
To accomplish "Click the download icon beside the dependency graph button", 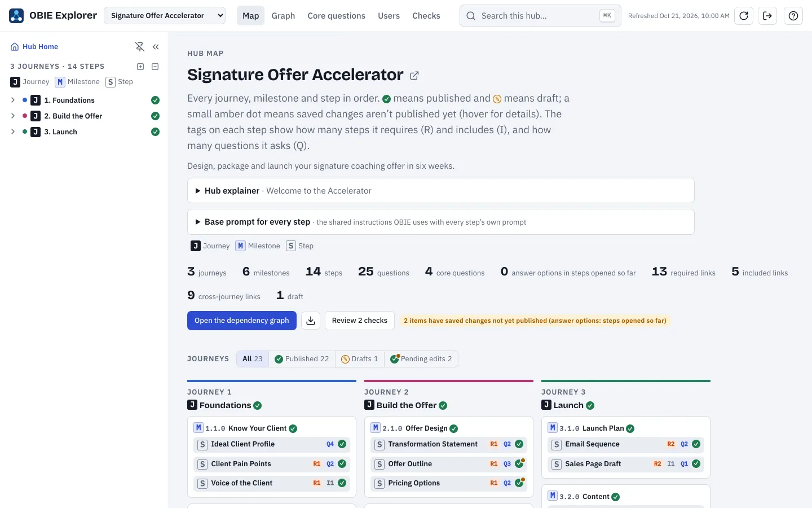I will [311, 321].
